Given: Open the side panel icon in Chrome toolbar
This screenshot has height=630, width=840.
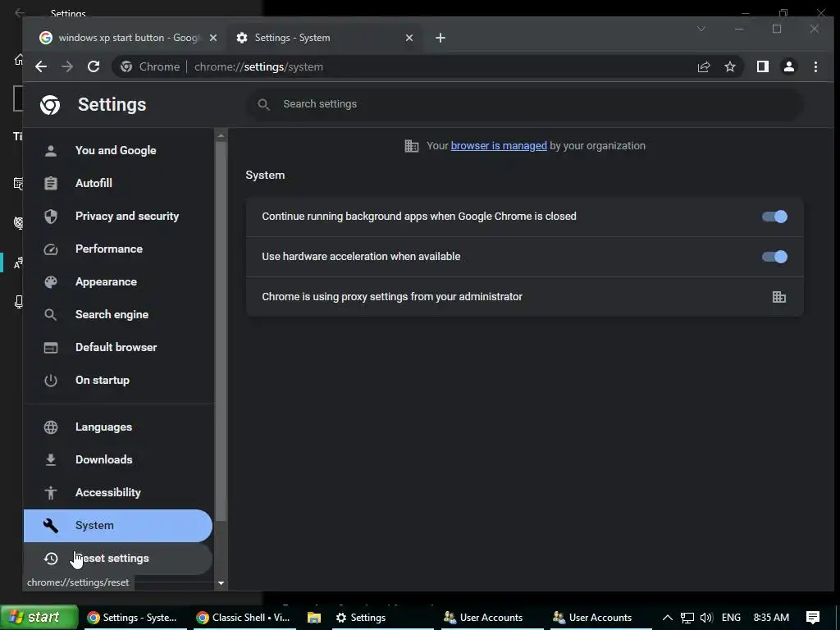Looking at the screenshot, I should tap(762, 66).
